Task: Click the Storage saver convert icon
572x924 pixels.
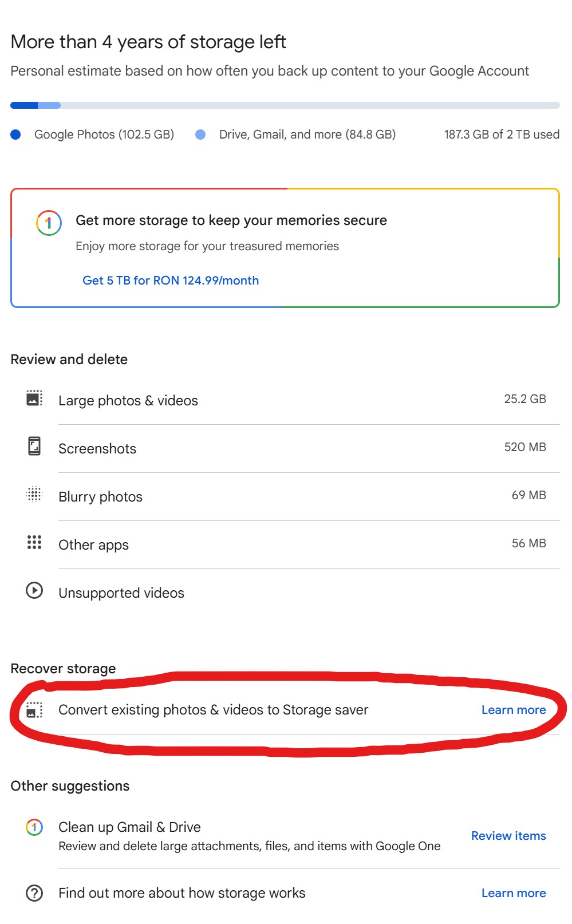Action: [x=34, y=710]
